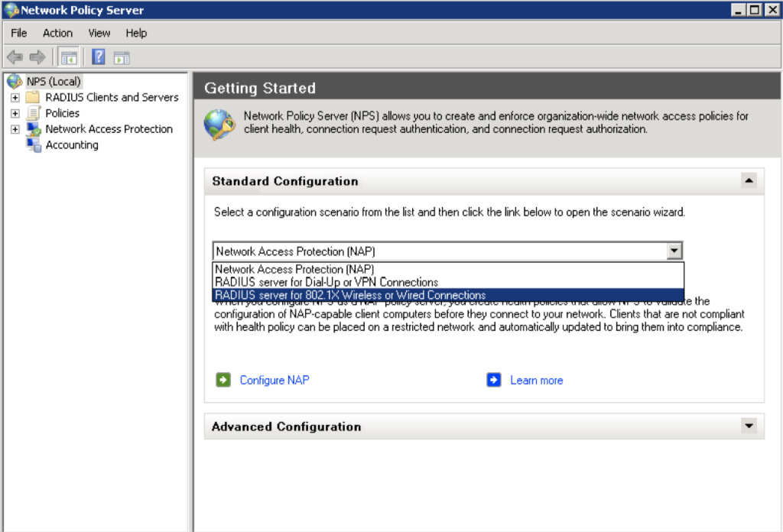Toggle the Show/Hide Console Tree icon
Screen dimensions: 783x532
[69, 58]
